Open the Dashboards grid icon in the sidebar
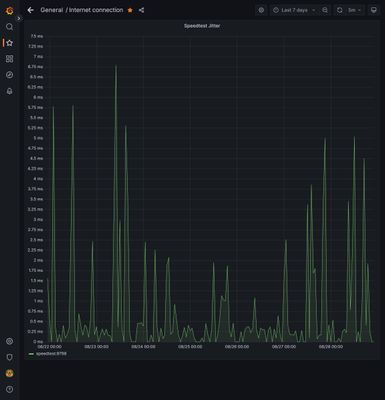The image size is (385, 400). click(9, 59)
